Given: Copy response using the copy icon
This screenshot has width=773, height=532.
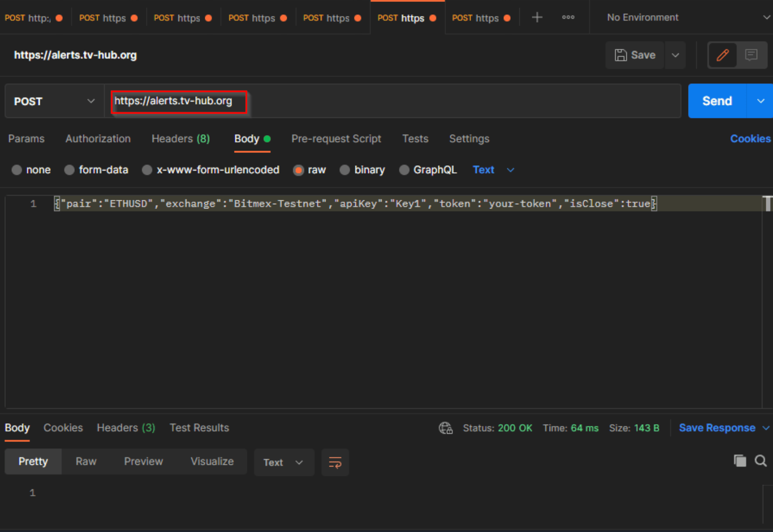Looking at the screenshot, I should click(740, 461).
